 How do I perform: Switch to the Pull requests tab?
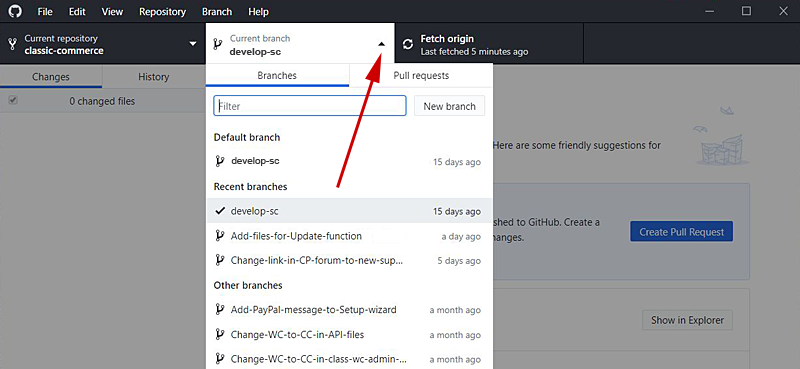421,76
